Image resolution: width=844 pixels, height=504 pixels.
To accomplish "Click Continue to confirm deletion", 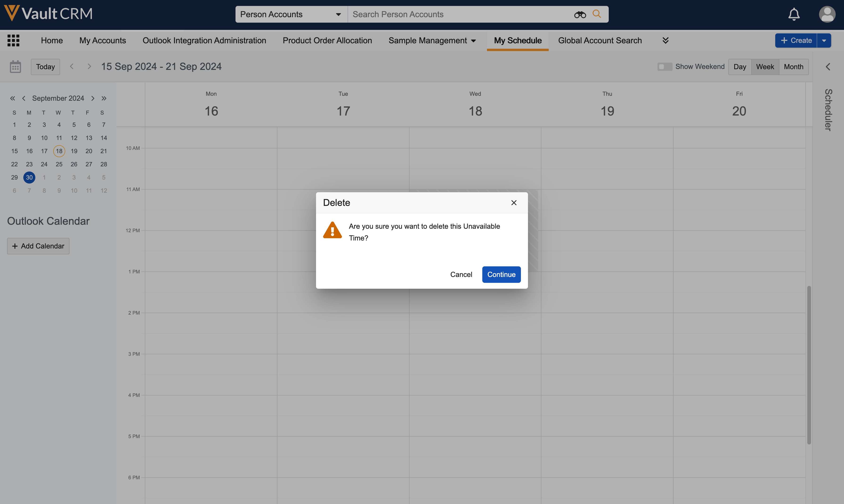I will pos(501,274).
